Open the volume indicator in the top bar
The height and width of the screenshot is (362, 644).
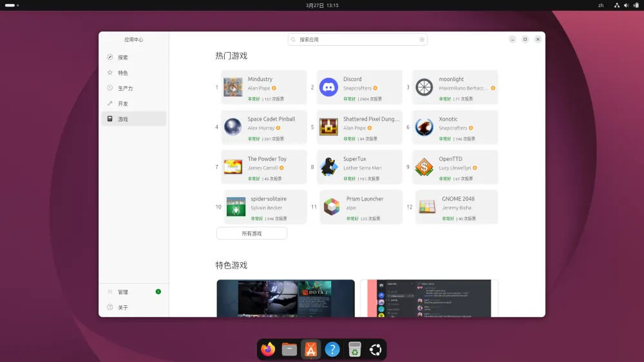626,5
